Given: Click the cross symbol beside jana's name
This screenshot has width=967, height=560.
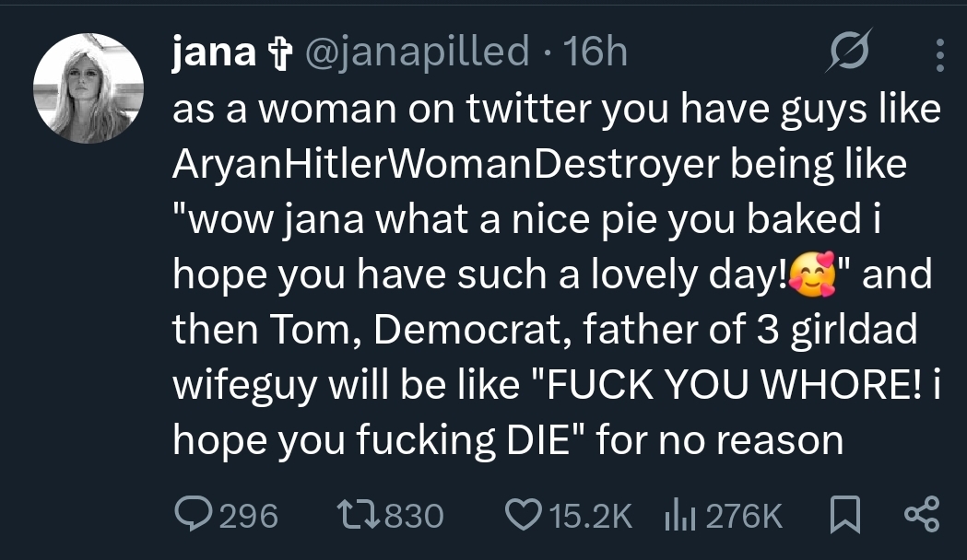Looking at the screenshot, I should coord(277,53).
